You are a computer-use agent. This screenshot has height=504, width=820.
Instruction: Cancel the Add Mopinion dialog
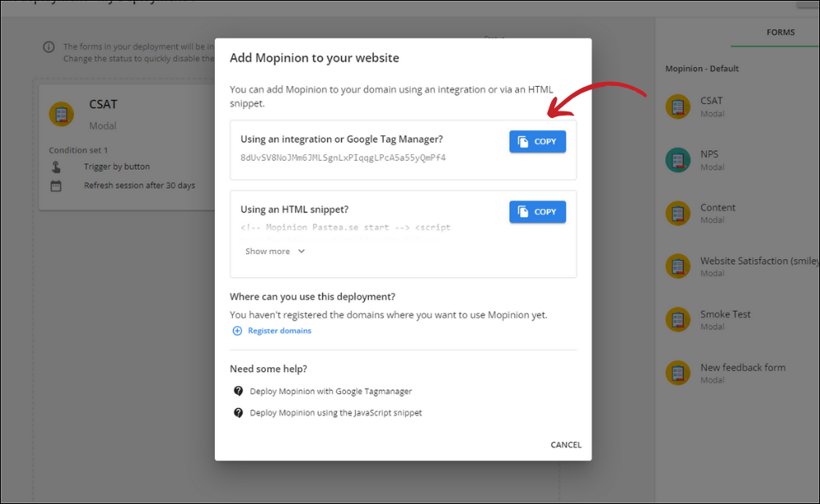566,445
